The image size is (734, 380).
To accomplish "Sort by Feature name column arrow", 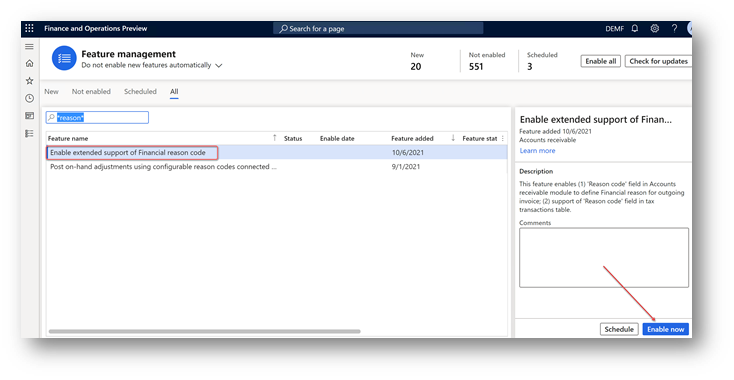I will (x=275, y=138).
